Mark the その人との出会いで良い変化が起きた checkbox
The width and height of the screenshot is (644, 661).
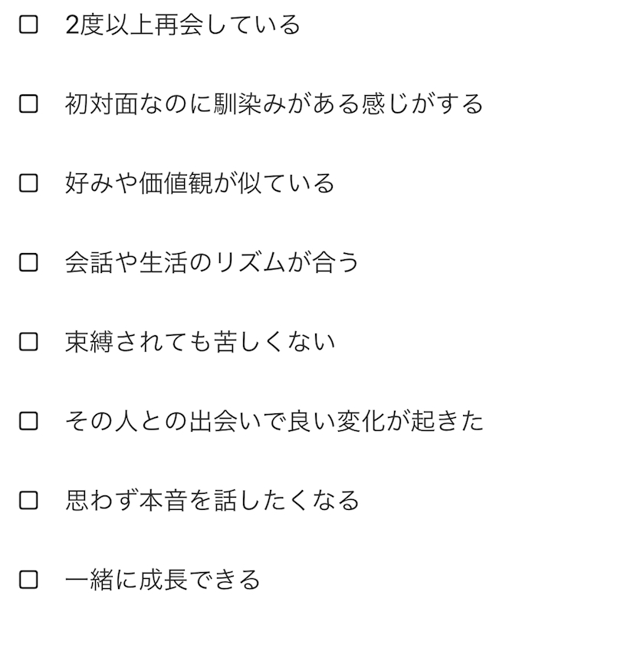point(28,421)
